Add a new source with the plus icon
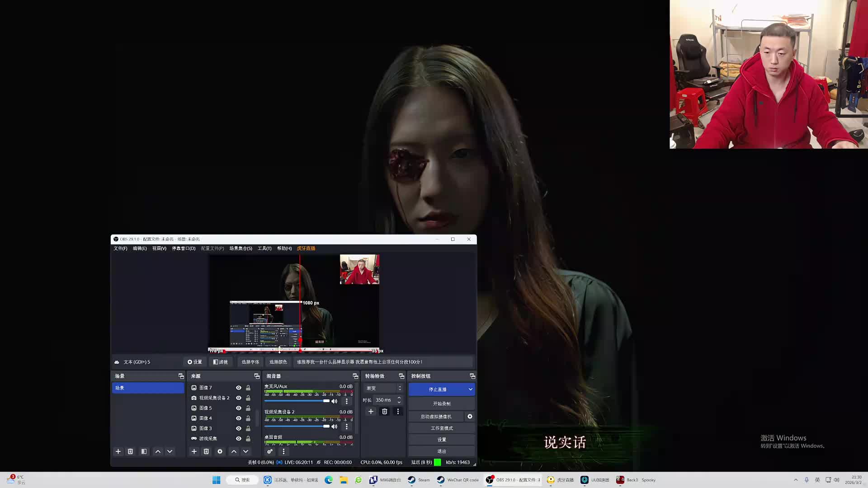The image size is (868, 488). tap(194, 451)
